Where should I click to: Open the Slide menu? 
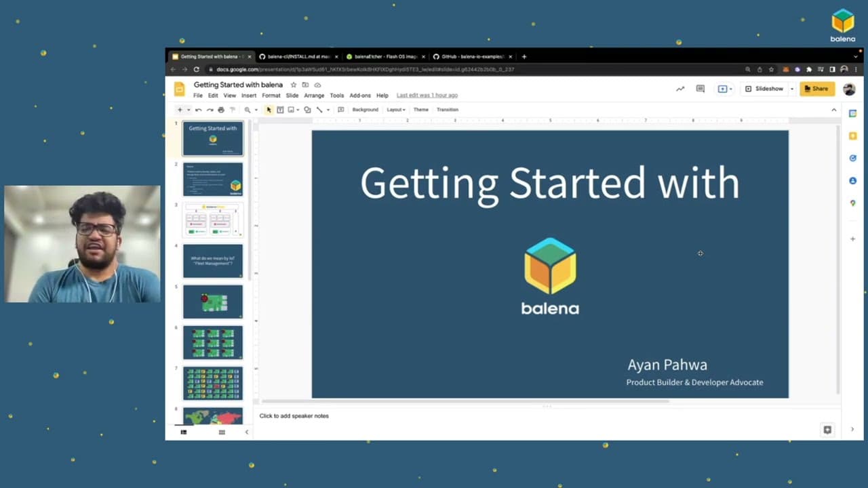292,96
